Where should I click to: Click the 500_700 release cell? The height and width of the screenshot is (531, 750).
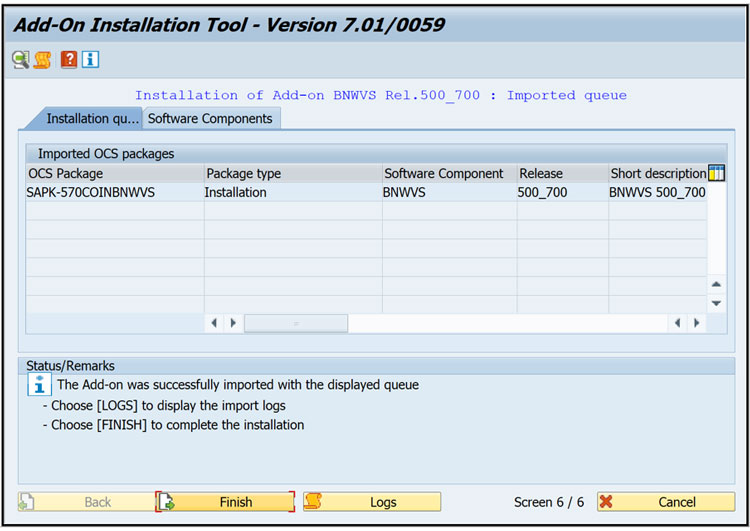[562, 192]
